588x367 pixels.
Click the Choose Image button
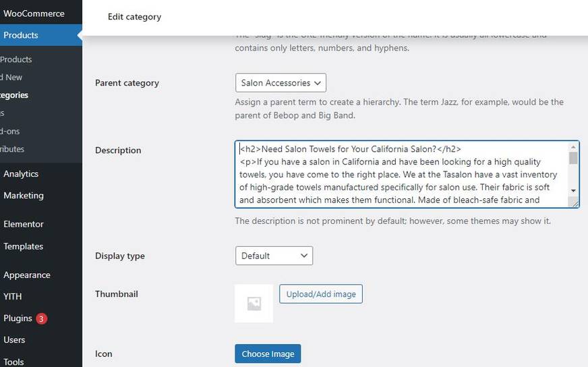[x=268, y=354]
